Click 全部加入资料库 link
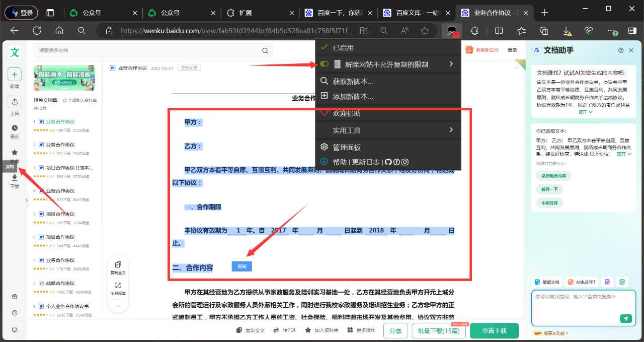Viewport: 644px width, 342px height. (79, 100)
